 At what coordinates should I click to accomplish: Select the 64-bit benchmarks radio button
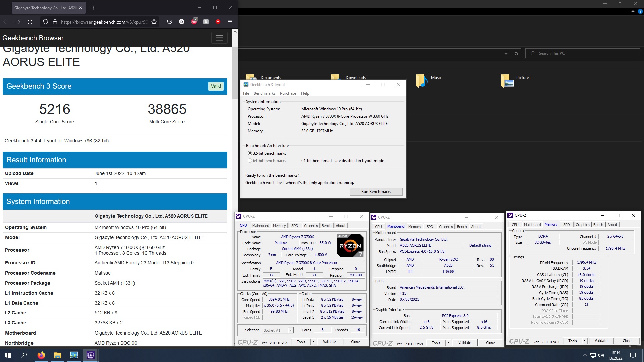click(250, 161)
